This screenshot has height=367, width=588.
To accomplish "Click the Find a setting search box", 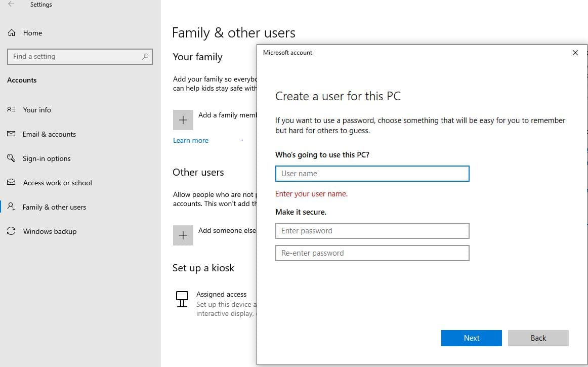I will coord(80,57).
